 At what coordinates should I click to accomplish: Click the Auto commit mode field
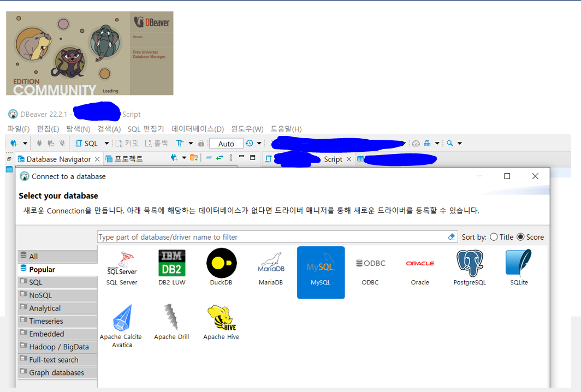[x=226, y=144]
